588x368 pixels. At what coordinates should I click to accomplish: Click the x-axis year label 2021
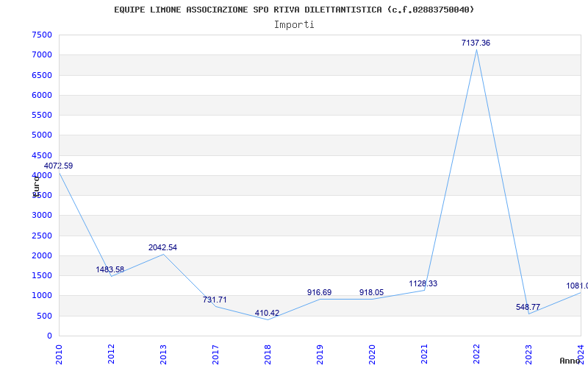pyautogui.click(x=424, y=354)
